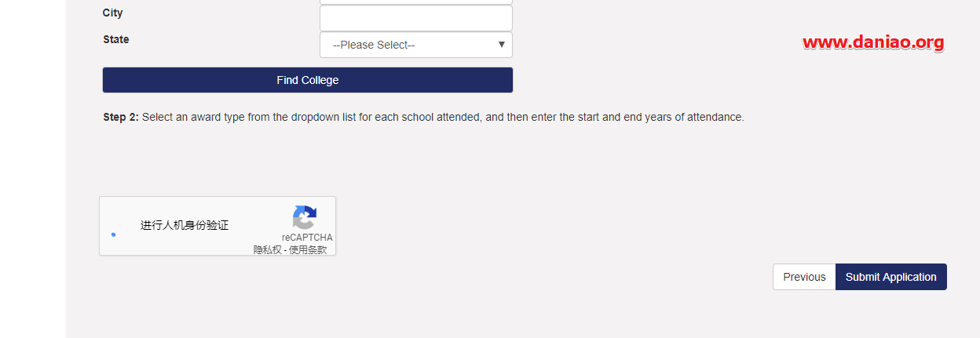Click the bold Step 2 heading
The width and height of the screenshot is (980, 338).
tap(121, 117)
